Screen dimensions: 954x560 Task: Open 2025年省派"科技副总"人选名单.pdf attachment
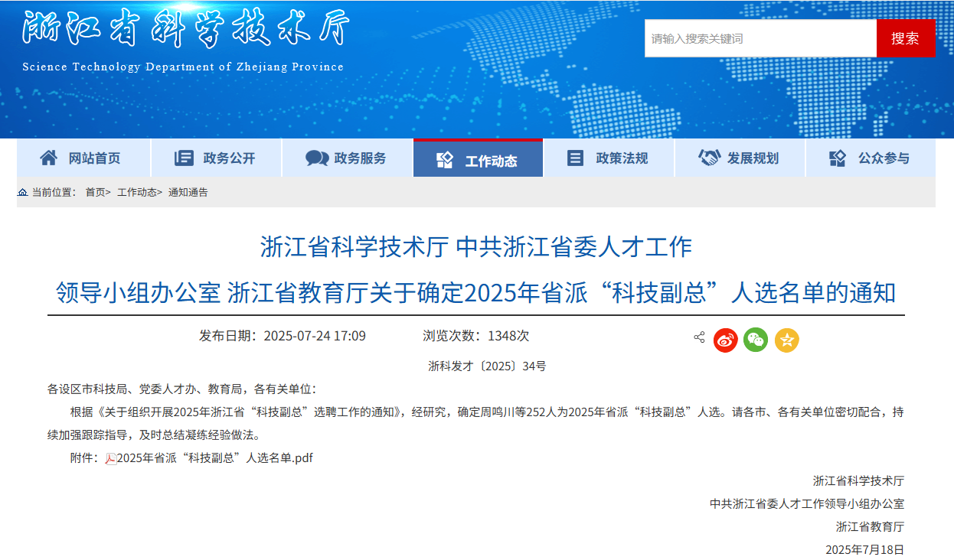[x=214, y=458]
